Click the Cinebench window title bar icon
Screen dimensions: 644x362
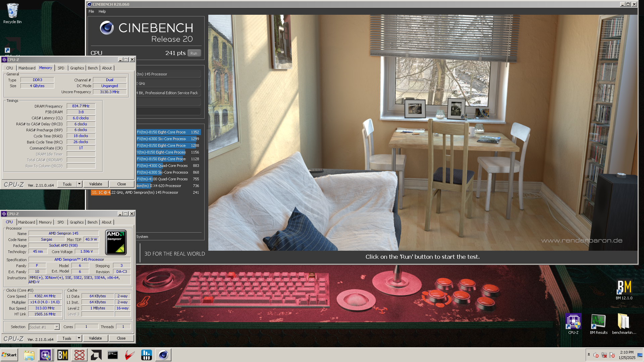coord(90,4)
